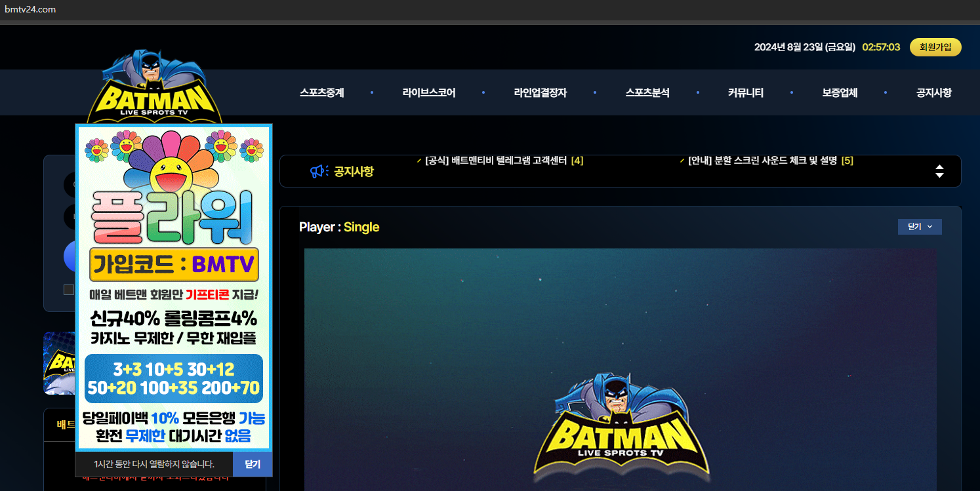Open the notice about 배트맨티비 텔레그램 고객센터

(496, 161)
